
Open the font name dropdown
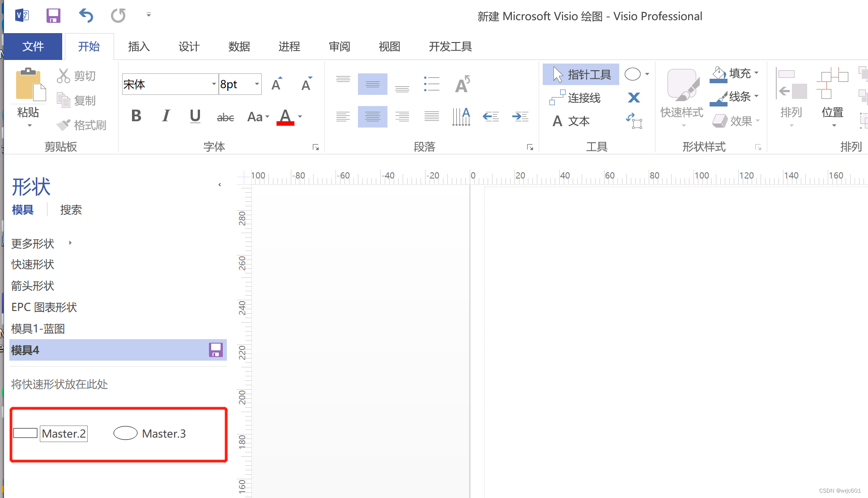(214, 84)
